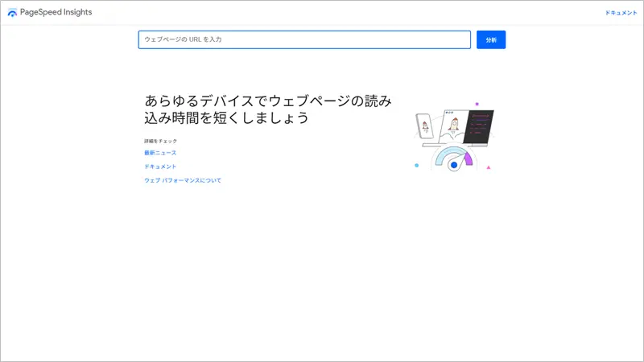Click the PageSpeed Insights logo icon
This screenshot has width=644, height=362.
pos(12,12)
